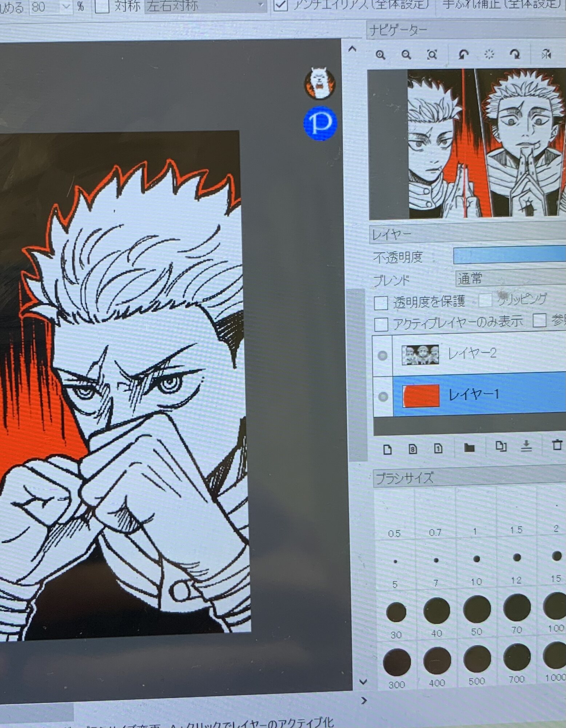Toggle visibility of レイヤー1
Image resolution: width=566 pixels, height=728 pixels.
(383, 396)
